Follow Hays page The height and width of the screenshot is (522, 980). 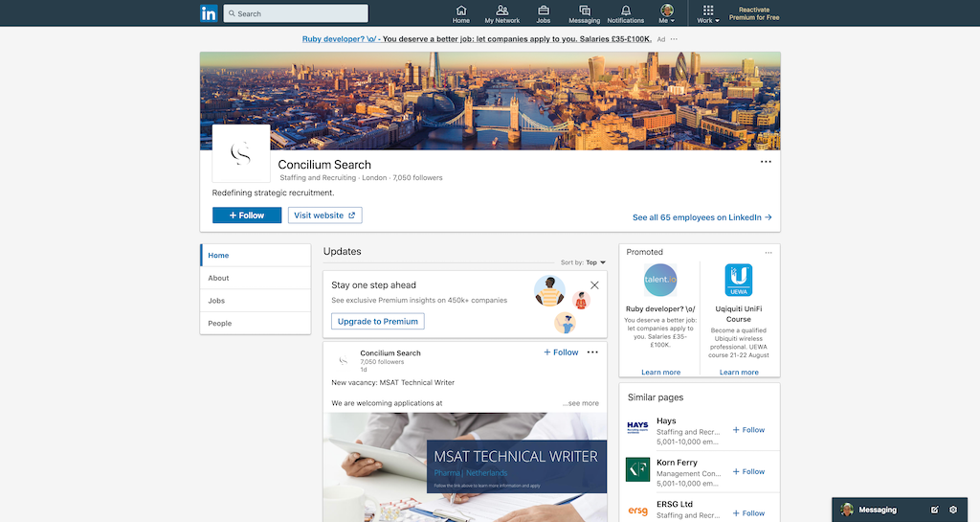748,430
